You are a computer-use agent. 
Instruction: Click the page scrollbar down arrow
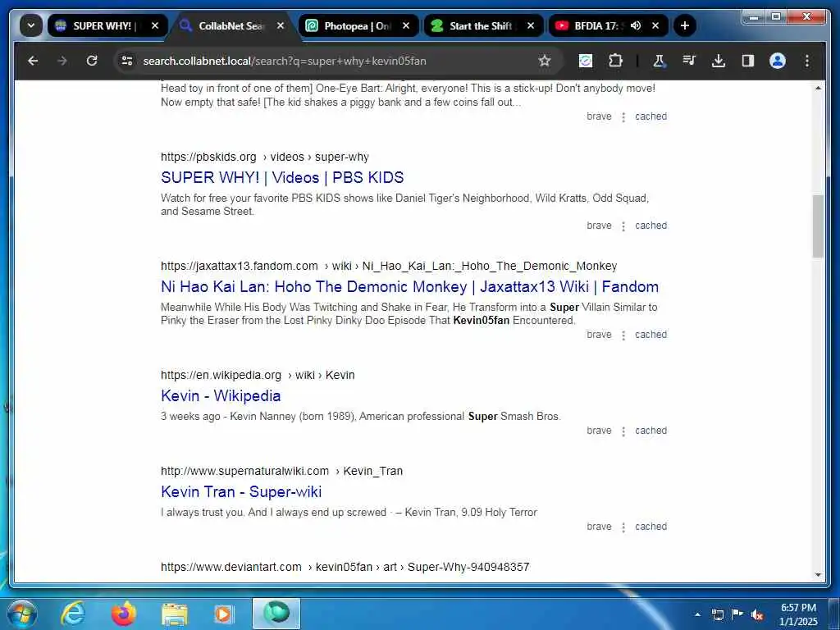click(x=818, y=575)
